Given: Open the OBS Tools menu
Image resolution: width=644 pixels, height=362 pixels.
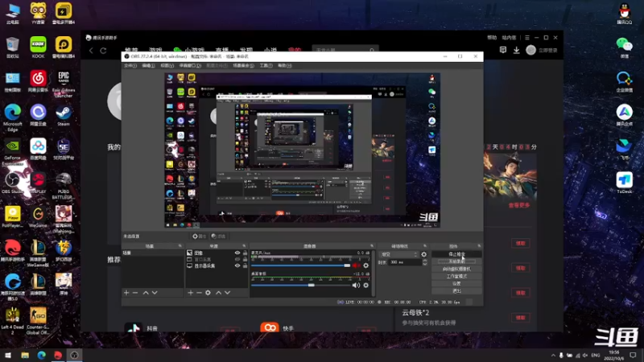Looking at the screenshot, I should (x=266, y=66).
